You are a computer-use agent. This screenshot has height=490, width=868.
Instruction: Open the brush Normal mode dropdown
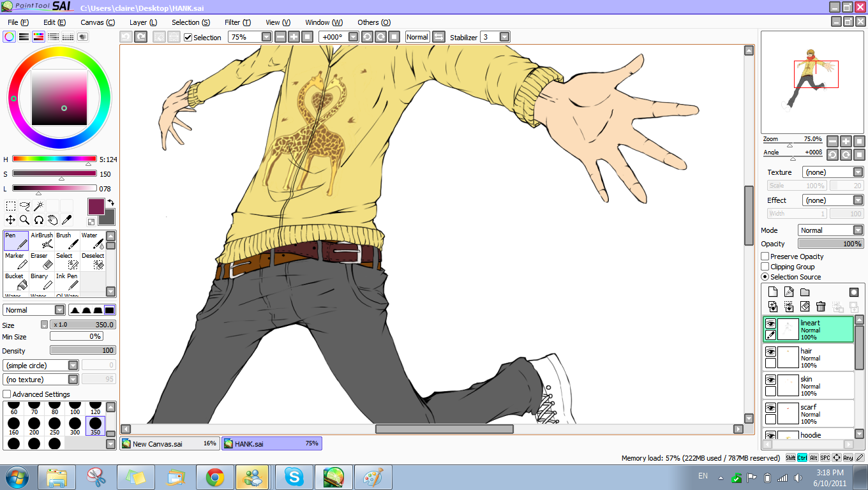click(x=59, y=310)
